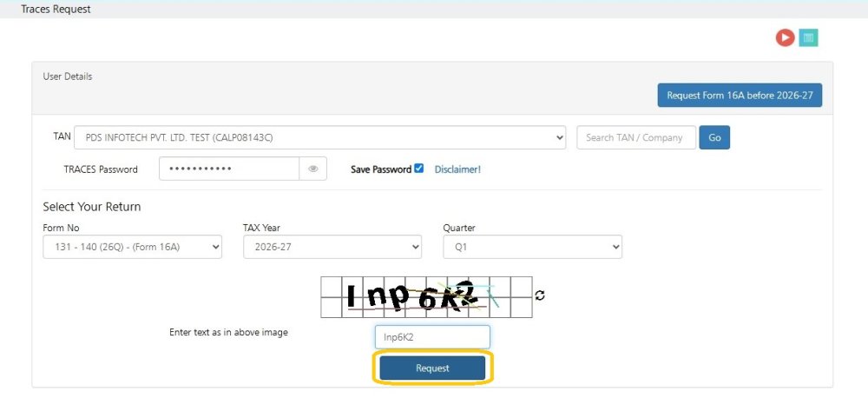The image size is (868, 418).
Task: Click the Quarter label
Action: click(x=459, y=228)
